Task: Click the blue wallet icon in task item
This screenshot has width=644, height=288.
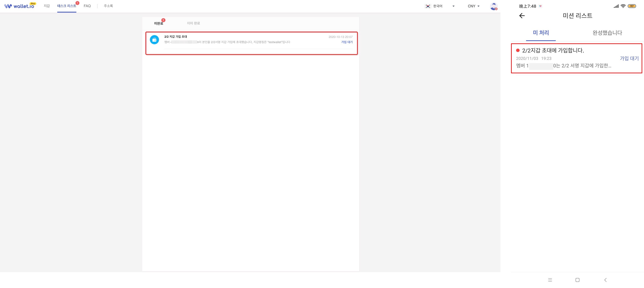Action: click(154, 40)
